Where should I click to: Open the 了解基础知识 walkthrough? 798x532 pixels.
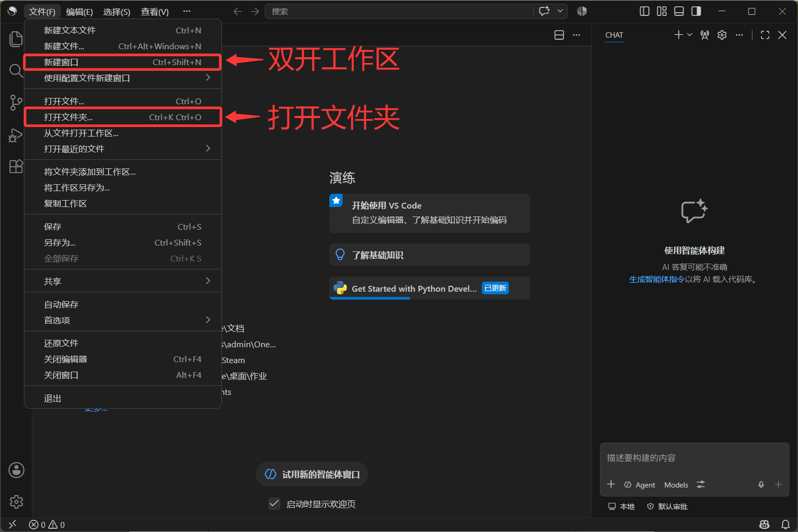click(x=429, y=255)
